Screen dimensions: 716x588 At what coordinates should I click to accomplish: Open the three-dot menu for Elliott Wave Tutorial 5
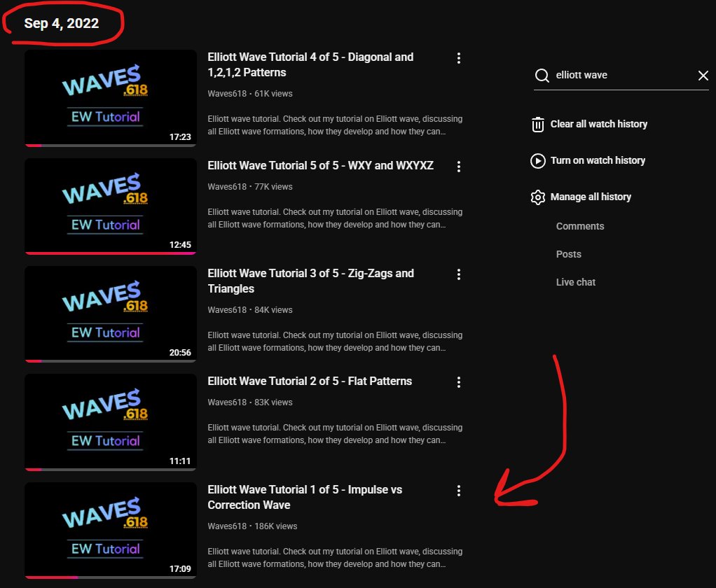459,167
